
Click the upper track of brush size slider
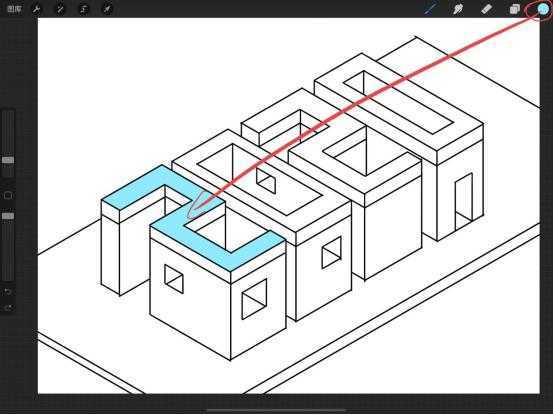pyautogui.click(x=8, y=133)
